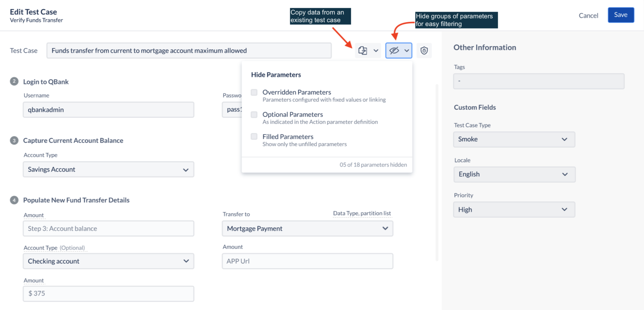Viewport: 644px width, 310px height.
Task: Click the shield icon beside hide parameters
Action: click(x=424, y=51)
